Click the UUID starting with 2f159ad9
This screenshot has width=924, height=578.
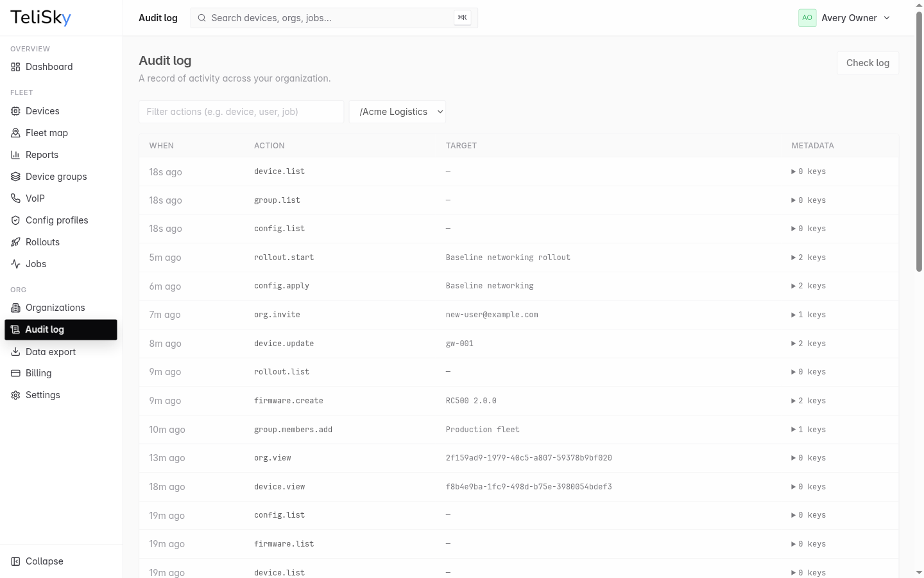coord(529,458)
